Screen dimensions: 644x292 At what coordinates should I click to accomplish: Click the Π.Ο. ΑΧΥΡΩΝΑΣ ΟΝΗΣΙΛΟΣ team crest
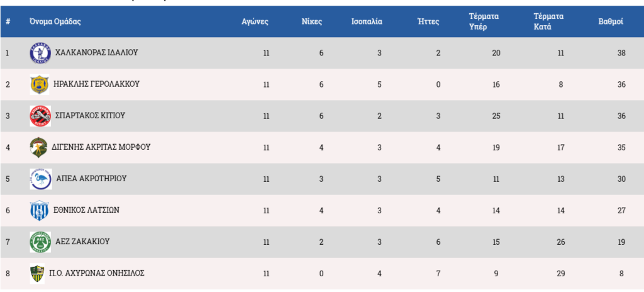[38, 273]
